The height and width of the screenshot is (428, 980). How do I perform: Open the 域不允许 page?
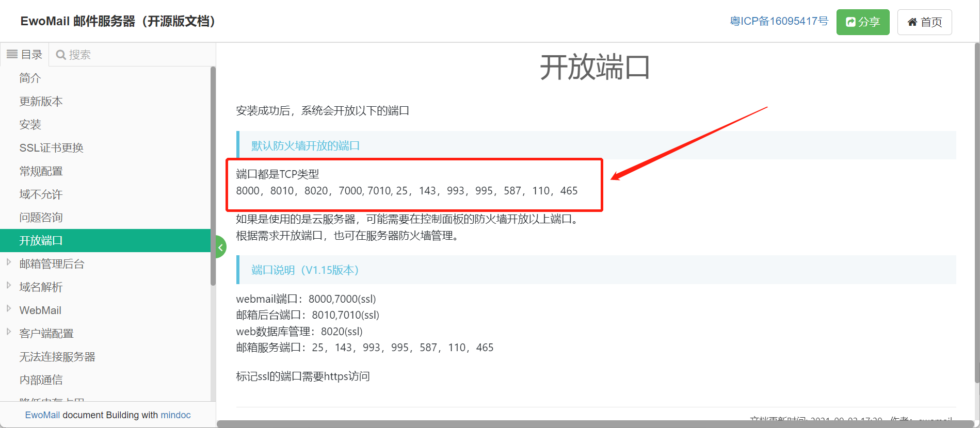[41, 194]
